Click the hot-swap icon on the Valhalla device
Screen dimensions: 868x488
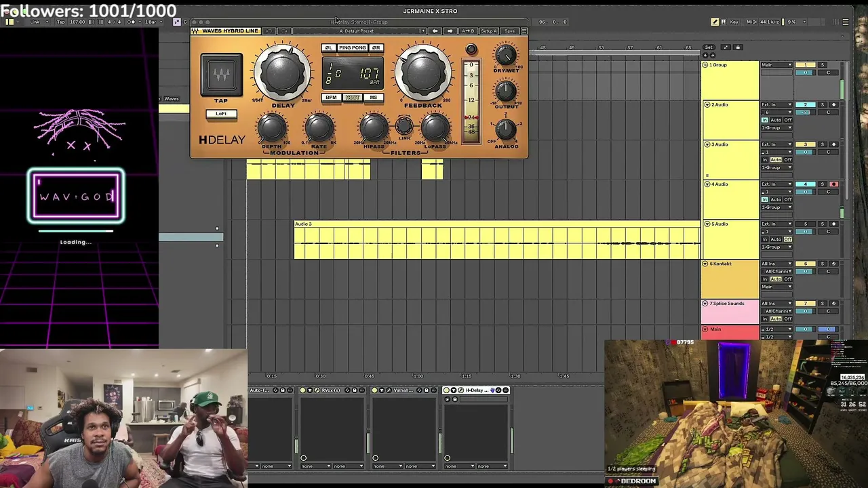tap(420, 390)
